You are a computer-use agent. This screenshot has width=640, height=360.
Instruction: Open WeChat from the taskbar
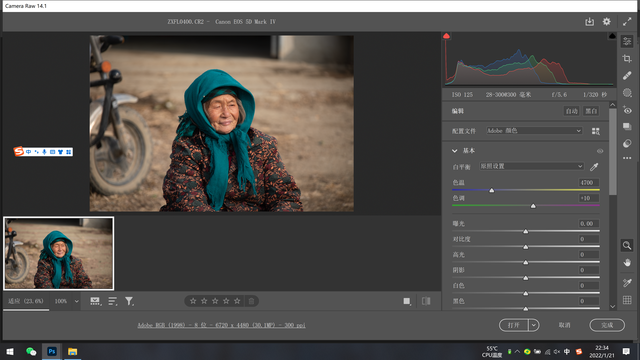pos(31,351)
